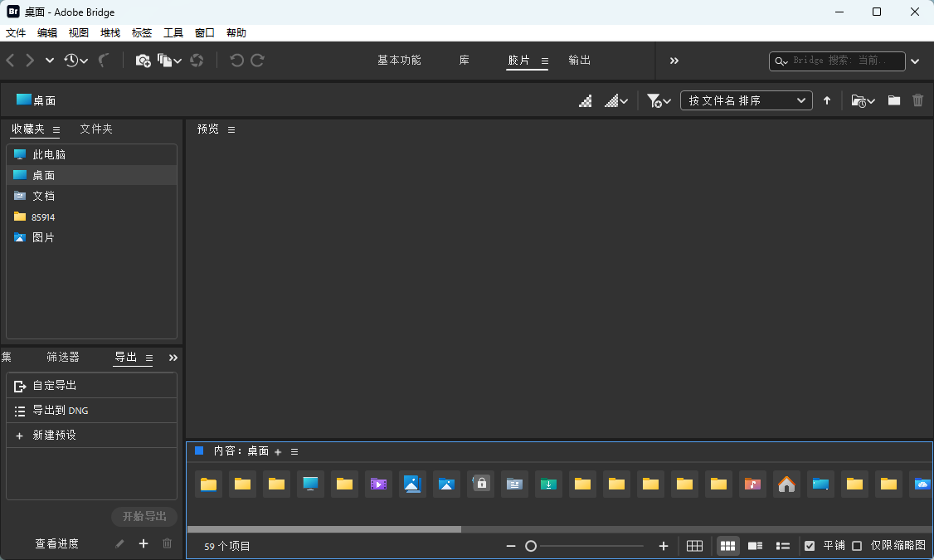Open the refine copies dropdown
The width and height of the screenshot is (934, 560).
tap(169, 61)
